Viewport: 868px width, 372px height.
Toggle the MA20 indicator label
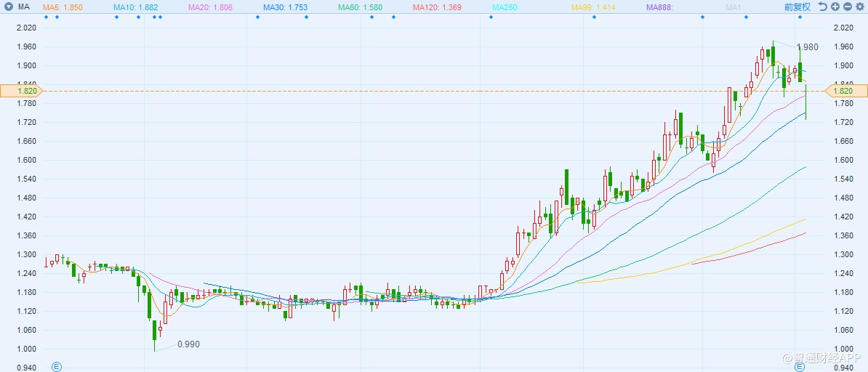[210, 7]
